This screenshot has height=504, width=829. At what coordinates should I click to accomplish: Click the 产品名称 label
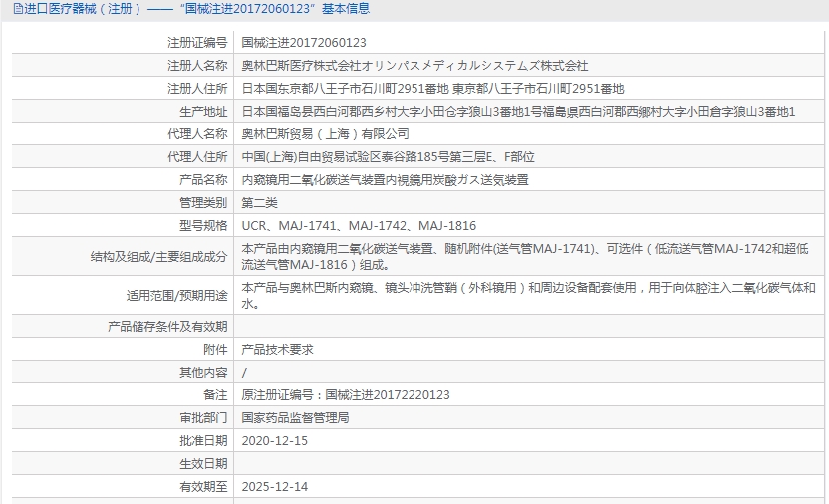(203, 180)
